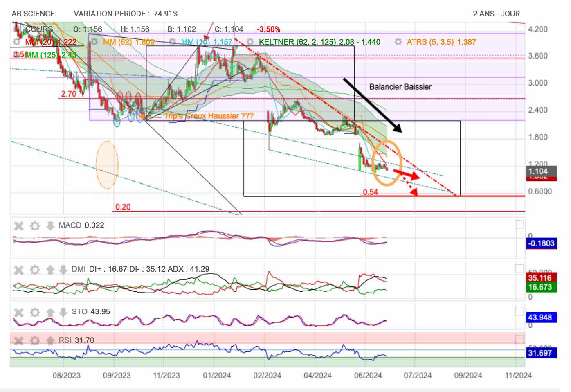Tick the checkbox on the MACD panel
571x392 pixels.
[519, 225]
